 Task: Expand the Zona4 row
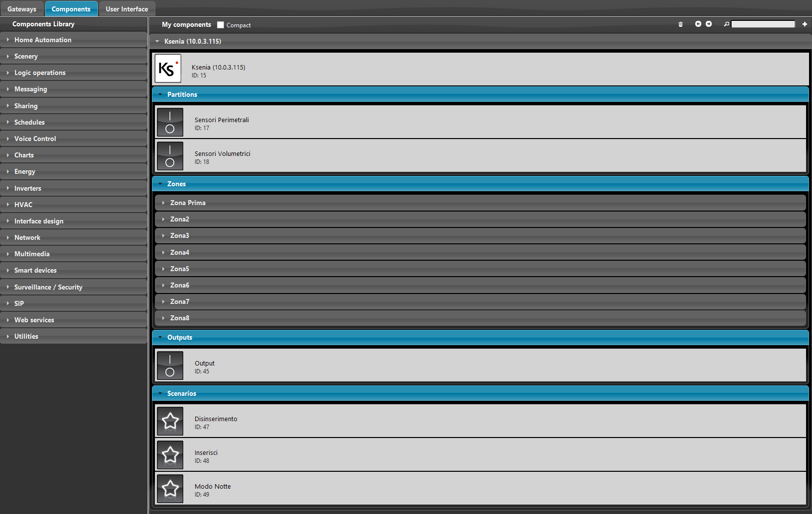pos(480,252)
